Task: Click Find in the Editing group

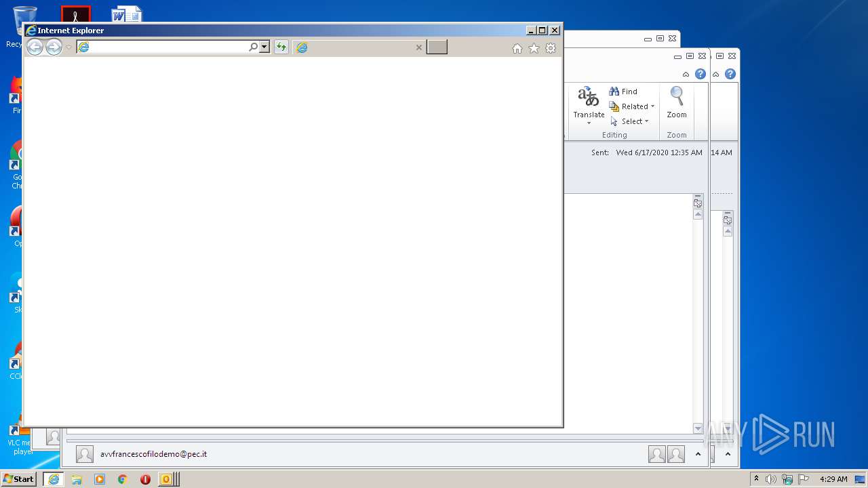Action: tap(623, 91)
